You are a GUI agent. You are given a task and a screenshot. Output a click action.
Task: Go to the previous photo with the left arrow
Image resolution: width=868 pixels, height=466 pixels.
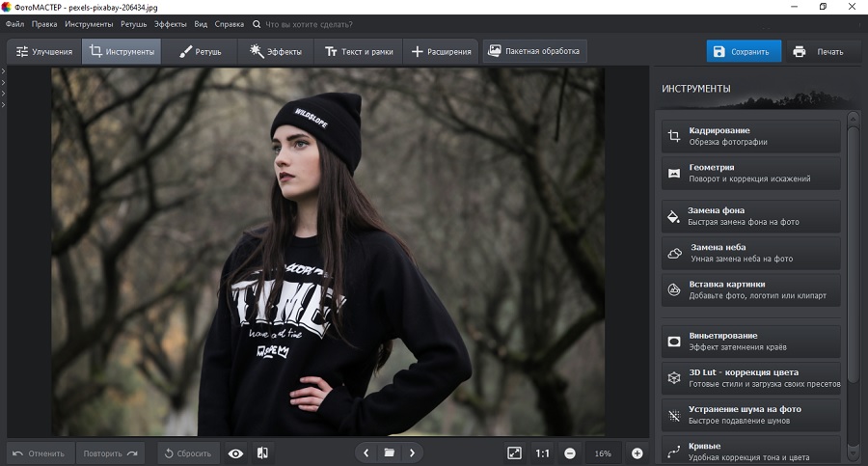366,452
